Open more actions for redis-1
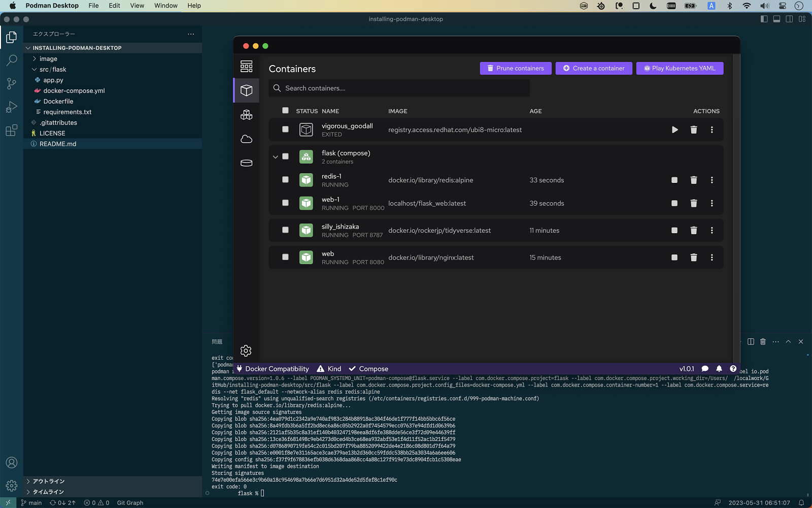Image resolution: width=812 pixels, height=508 pixels. [712, 180]
